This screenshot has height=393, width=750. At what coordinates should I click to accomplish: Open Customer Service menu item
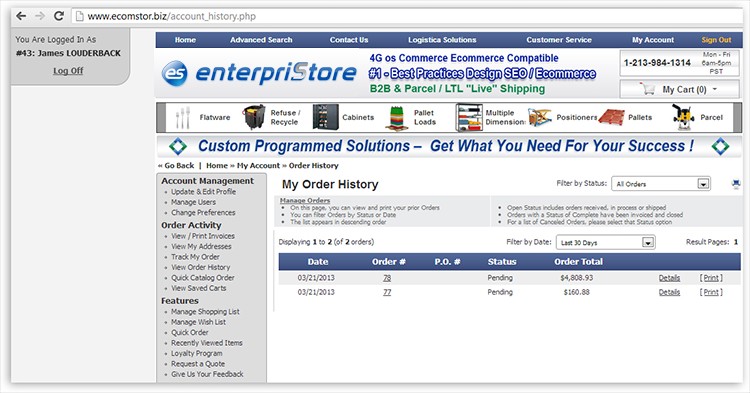tap(559, 40)
